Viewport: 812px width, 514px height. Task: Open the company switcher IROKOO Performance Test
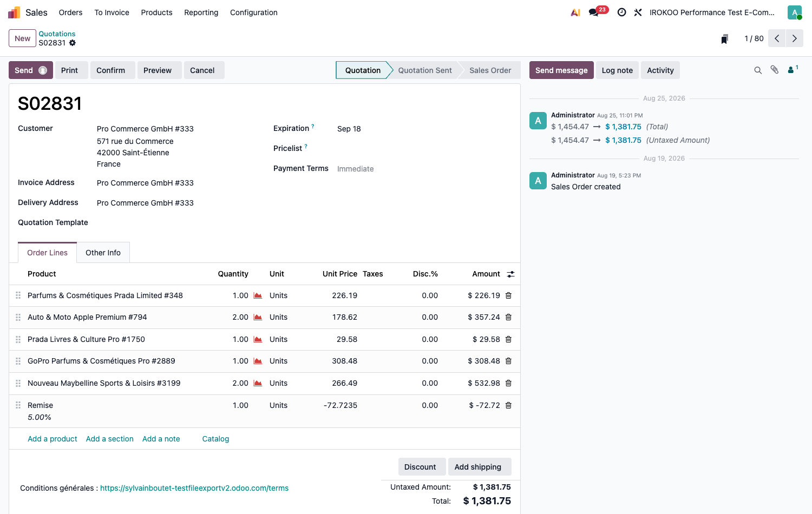tap(712, 12)
